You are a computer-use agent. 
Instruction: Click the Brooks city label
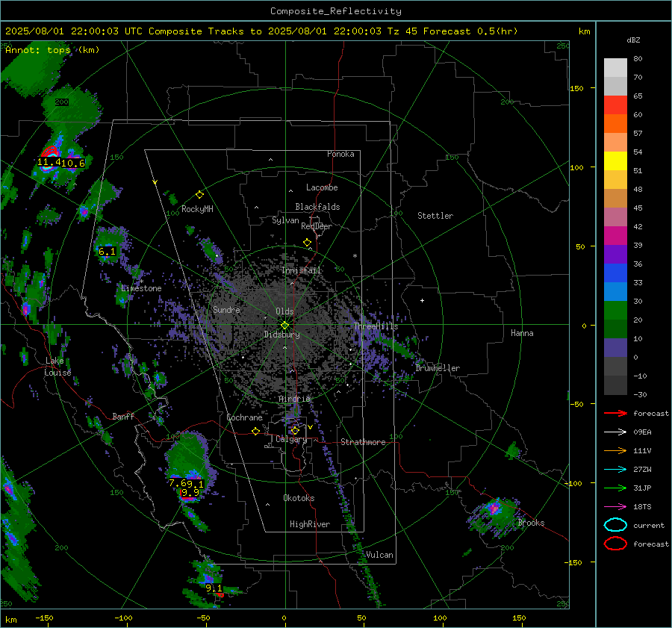531,523
